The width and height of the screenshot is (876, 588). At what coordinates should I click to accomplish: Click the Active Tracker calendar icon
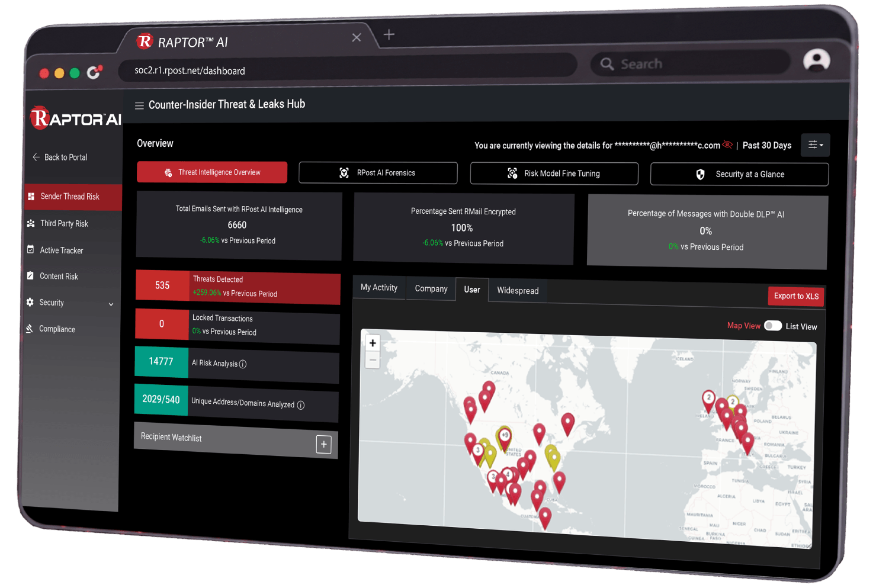tap(31, 249)
